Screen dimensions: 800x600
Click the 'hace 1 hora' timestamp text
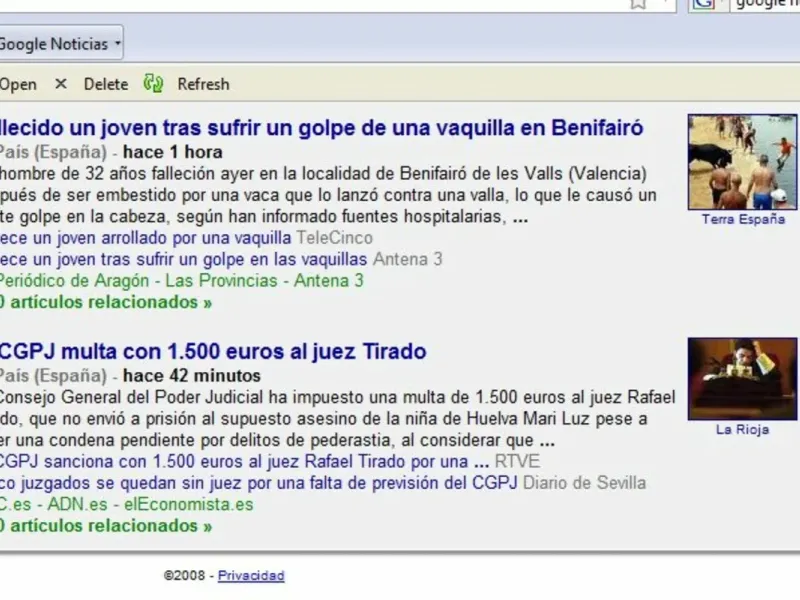[172, 152]
